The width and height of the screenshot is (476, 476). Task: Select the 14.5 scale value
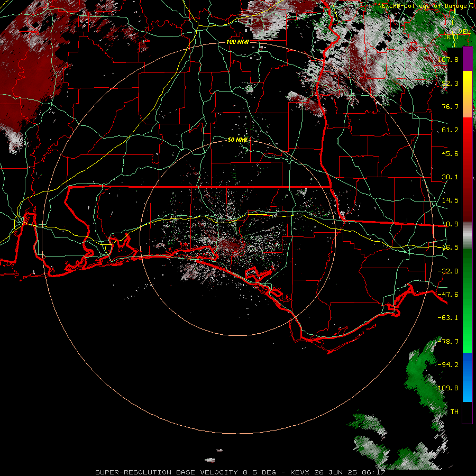(x=450, y=200)
